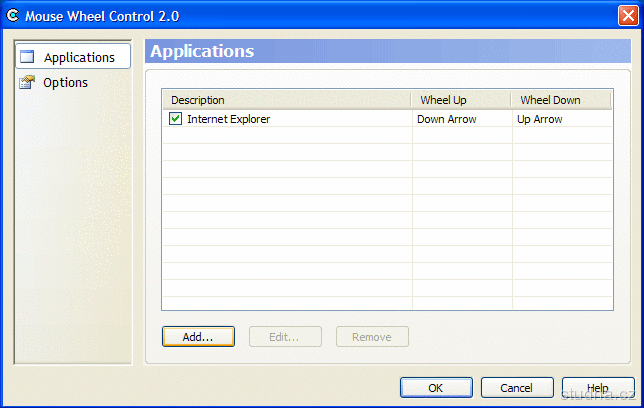Click the Down Arrow cell under Wheel Up
The image size is (644, 408).
(x=446, y=119)
